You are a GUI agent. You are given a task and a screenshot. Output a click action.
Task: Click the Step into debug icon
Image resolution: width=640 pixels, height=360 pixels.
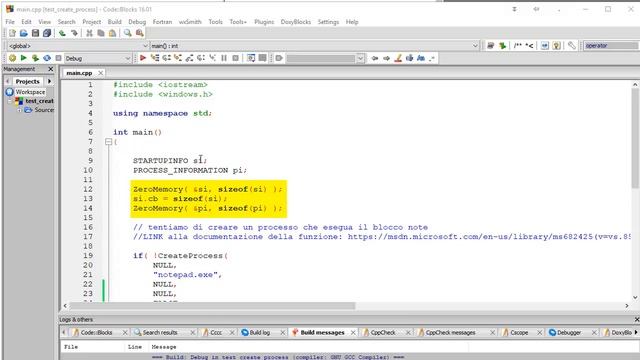point(178,58)
